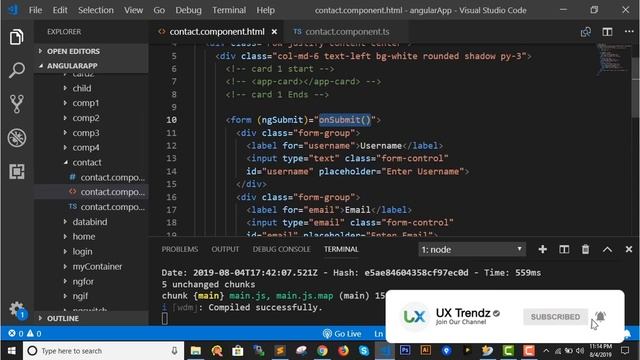
Task: Expand the OUTLINE section
Action: [x=91, y=318]
